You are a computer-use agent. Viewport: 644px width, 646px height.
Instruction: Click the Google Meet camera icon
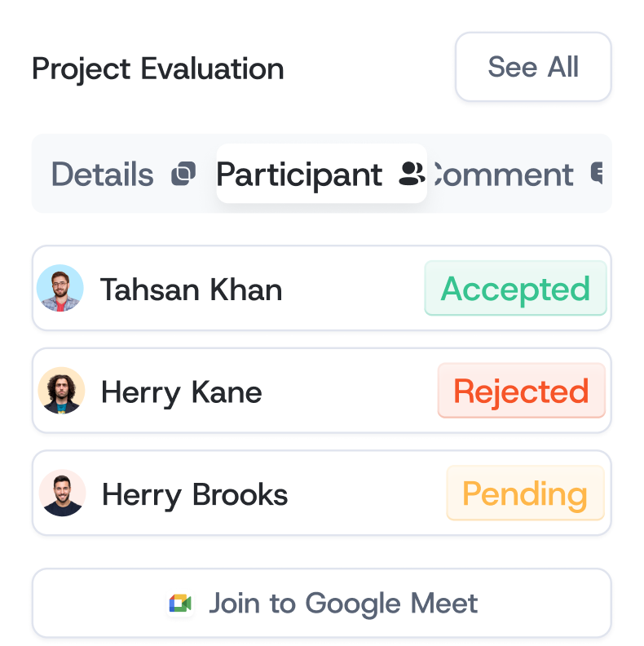pos(180,604)
